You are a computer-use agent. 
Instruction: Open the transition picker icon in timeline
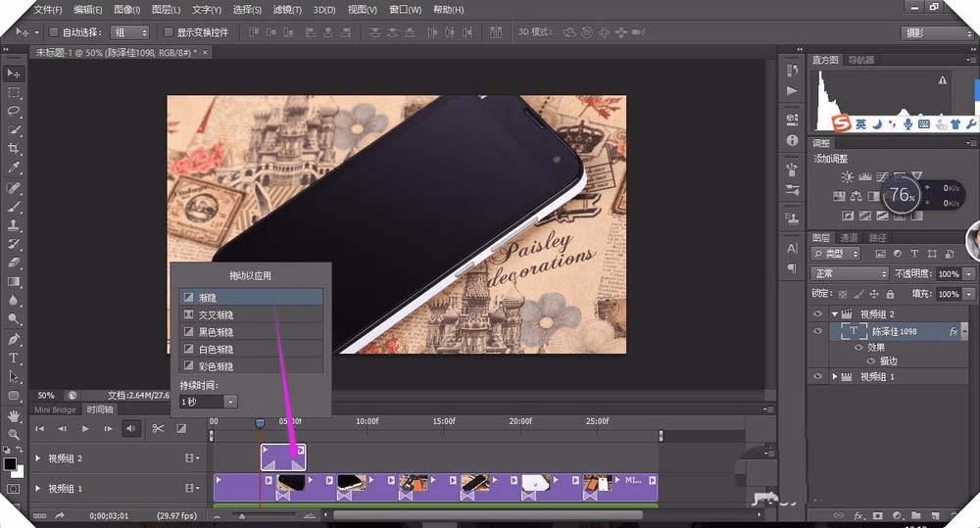(181, 428)
